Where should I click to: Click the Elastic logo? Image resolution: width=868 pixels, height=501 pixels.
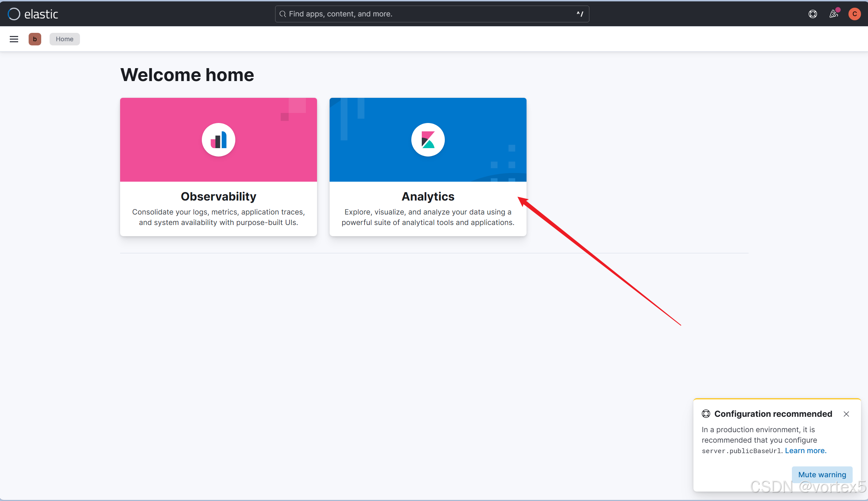33,14
